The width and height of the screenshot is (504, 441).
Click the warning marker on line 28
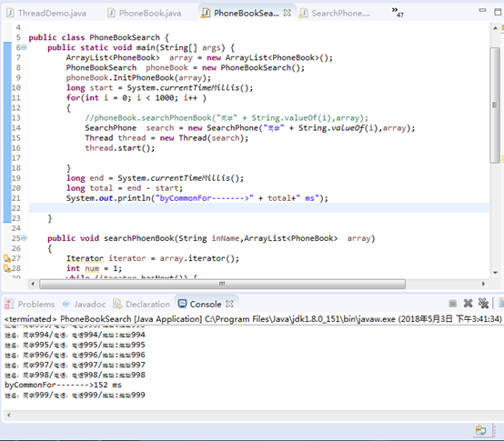tap(6, 268)
